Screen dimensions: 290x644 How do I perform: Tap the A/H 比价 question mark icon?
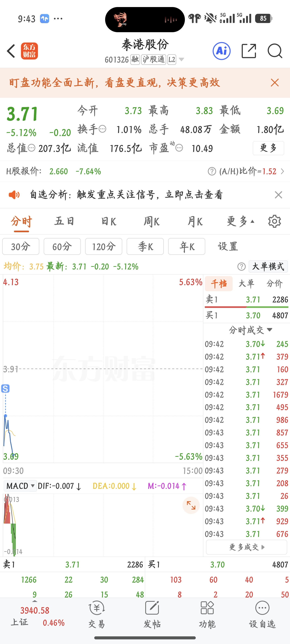point(212,171)
